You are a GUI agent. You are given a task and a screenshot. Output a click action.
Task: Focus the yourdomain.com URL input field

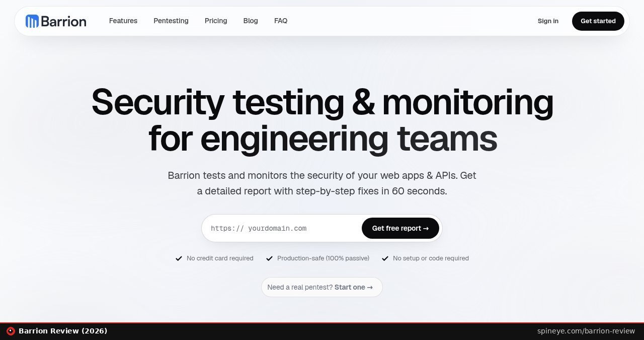click(x=282, y=228)
